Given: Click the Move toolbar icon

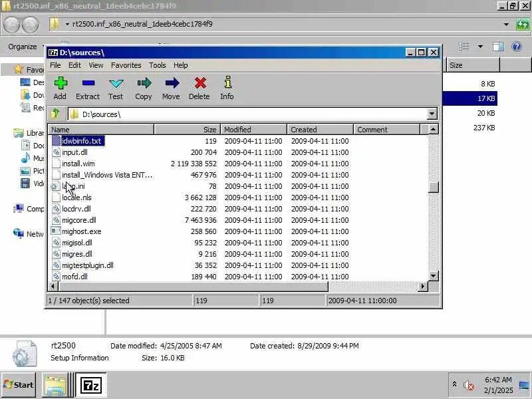Looking at the screenshot, I should pyautogui.click(x=172, y=83).
